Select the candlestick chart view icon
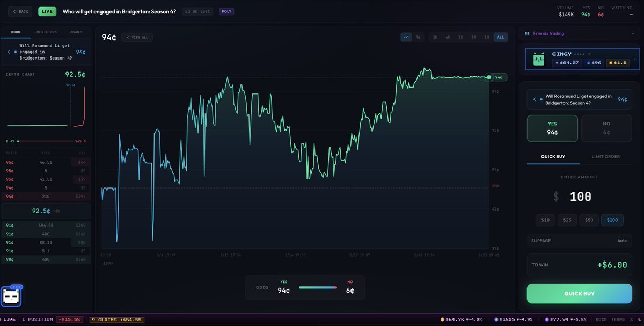The height and width of the screenshot is (326, 644). 418,37
